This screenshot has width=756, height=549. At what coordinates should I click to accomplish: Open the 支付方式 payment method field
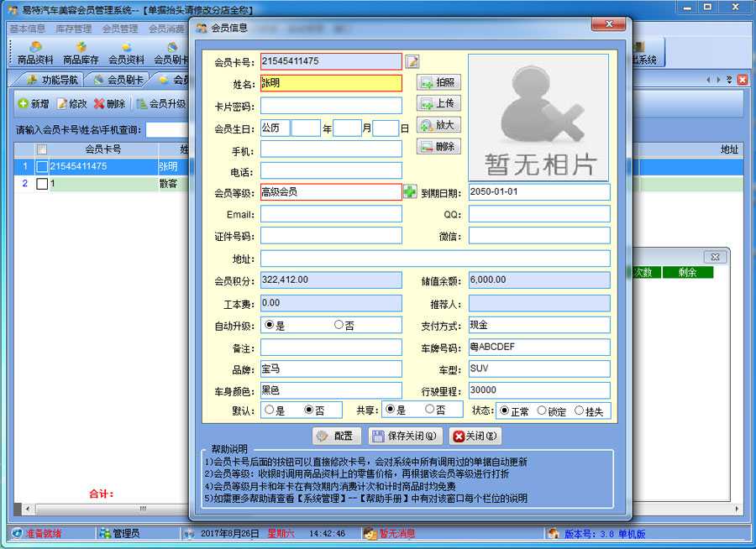point(538,325)
